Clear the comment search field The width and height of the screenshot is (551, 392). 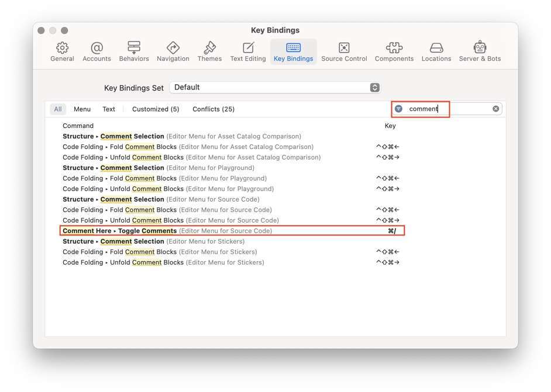pos(496,109)
